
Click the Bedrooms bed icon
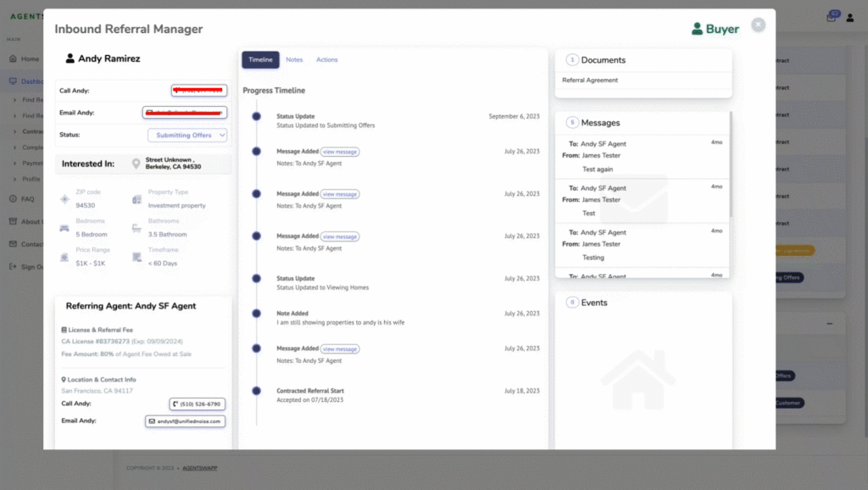(x=64, y=228)
